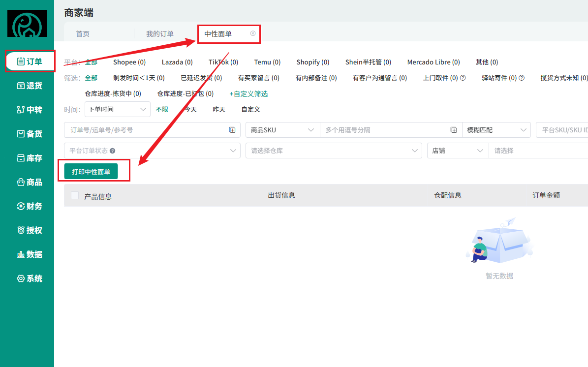The height and width of the screenshot is (367, 588).
Task: Filter platform by Lazada (0)
Action: [x=177, y=62]
